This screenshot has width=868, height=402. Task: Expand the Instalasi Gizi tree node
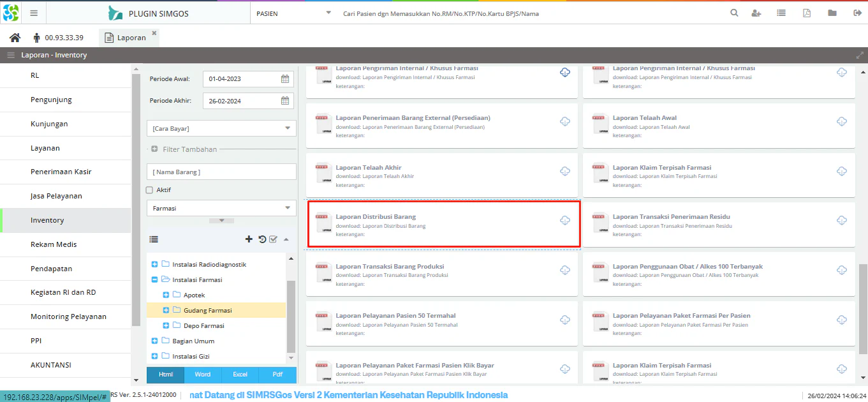point(154,356)
